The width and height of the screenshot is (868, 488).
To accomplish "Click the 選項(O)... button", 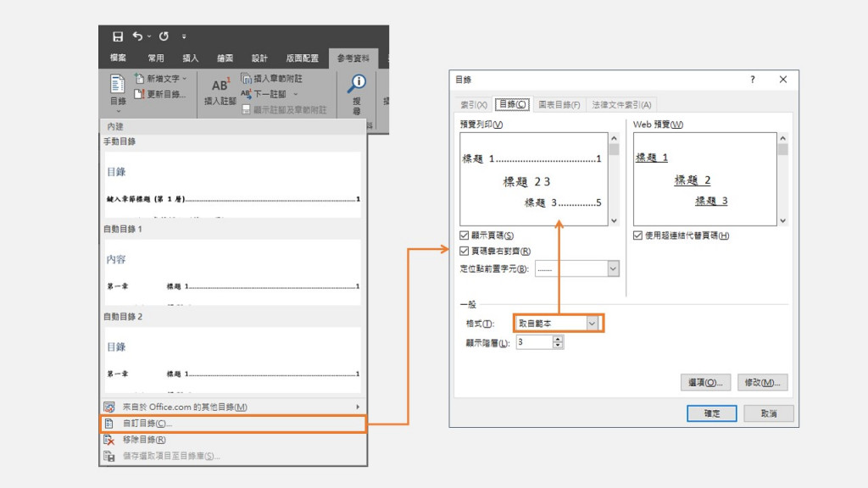I will 705,382.
